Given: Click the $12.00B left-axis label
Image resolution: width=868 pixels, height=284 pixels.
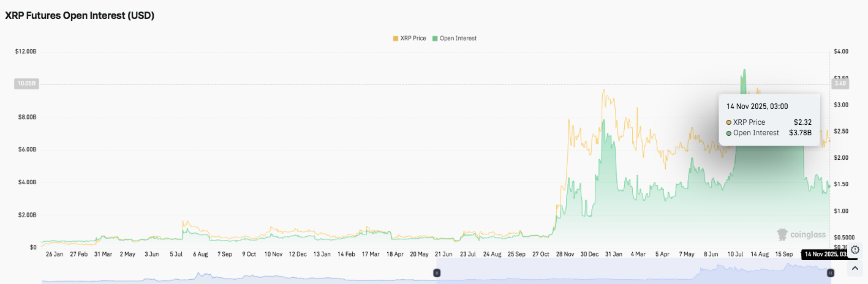Looking at the screenshot, I should click(25, 51).
